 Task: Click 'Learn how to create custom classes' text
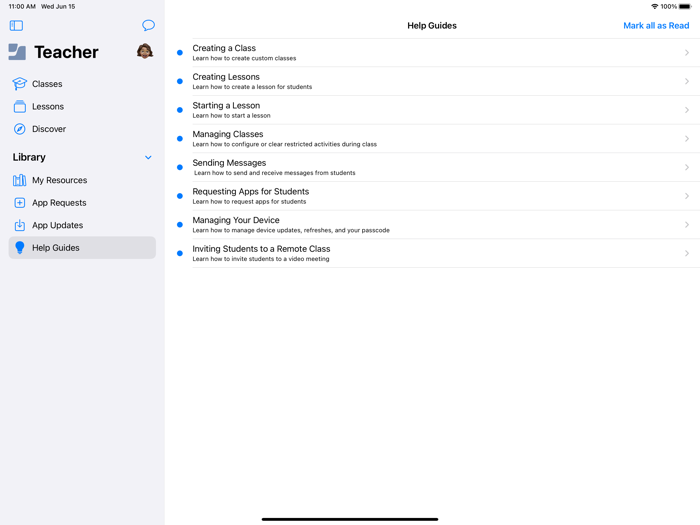[x=244, y=58]
